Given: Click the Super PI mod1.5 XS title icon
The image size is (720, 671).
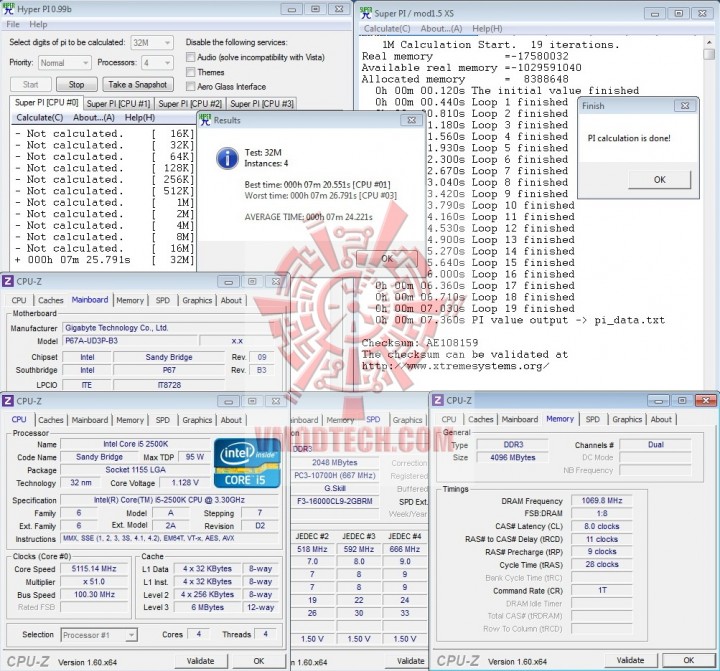Looking at the screenshot, I should click(x=366, y=13).
